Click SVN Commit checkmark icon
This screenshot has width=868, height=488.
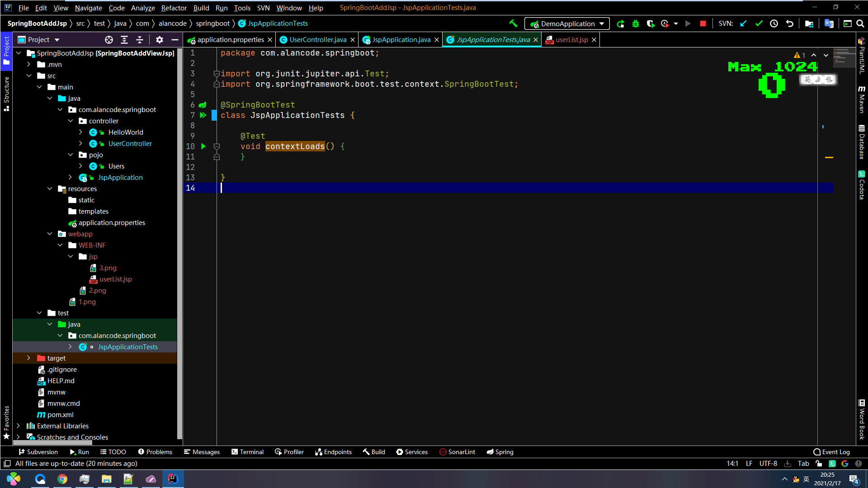click(759, 23)
